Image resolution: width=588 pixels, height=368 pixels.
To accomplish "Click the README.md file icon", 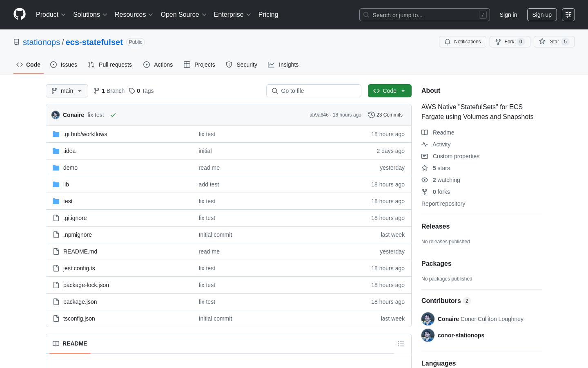I will pyautogui.click(x=56, y=251).
